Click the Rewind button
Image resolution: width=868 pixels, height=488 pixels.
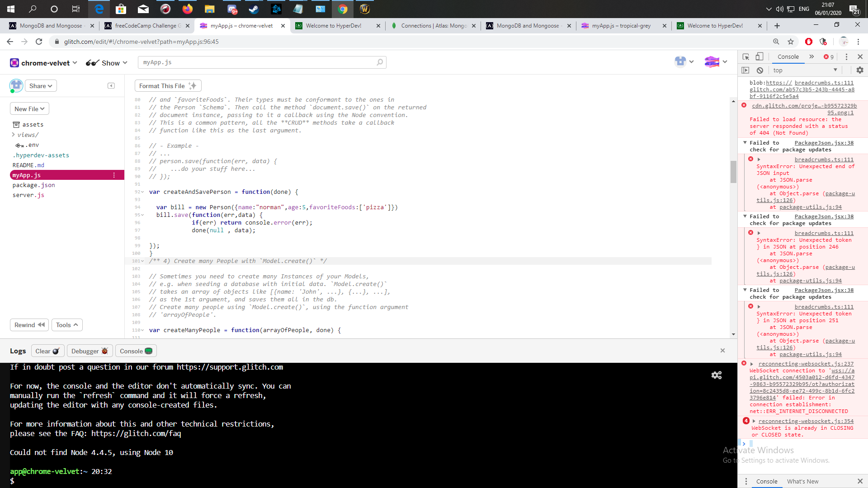pos(29,325)
